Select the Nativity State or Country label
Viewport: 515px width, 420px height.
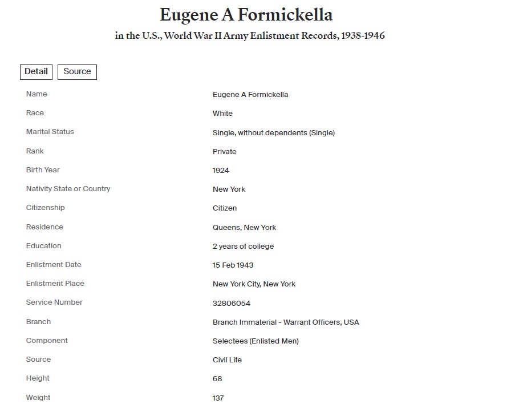click(x=68, y=189)
